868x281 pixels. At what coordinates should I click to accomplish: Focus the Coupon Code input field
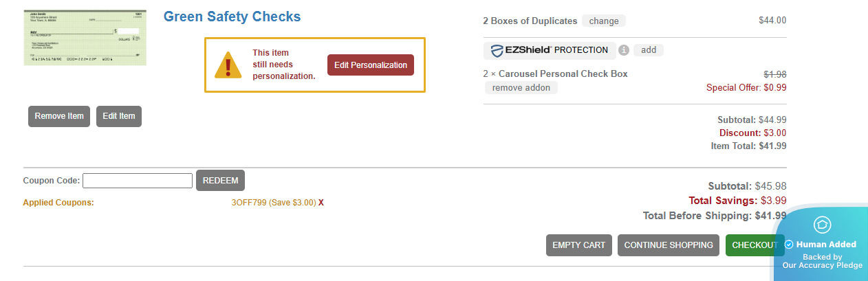tap(138, 181)
